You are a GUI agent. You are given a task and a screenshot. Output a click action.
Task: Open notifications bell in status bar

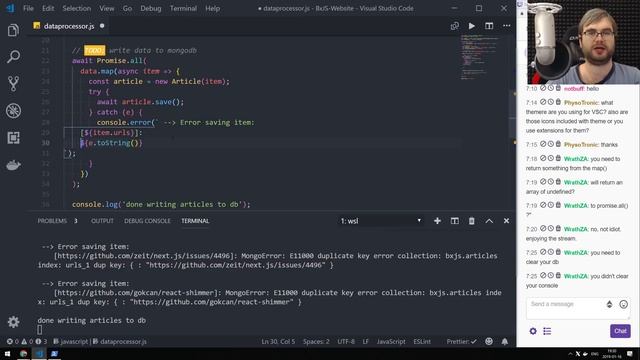505,342
